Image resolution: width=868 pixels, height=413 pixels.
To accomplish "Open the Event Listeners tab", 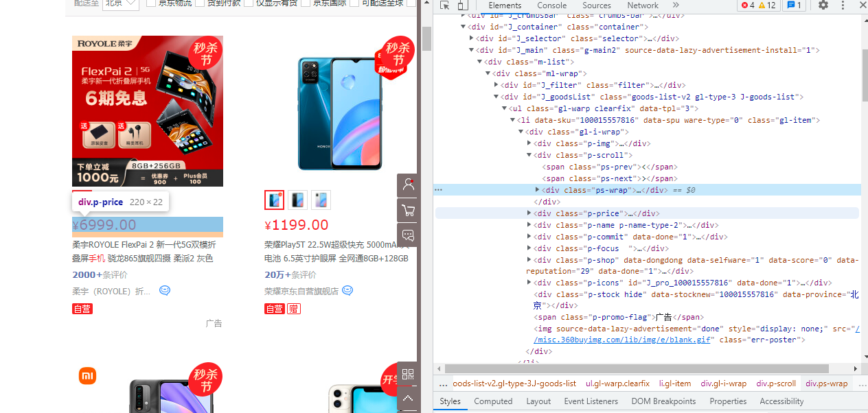I will 591,401.
